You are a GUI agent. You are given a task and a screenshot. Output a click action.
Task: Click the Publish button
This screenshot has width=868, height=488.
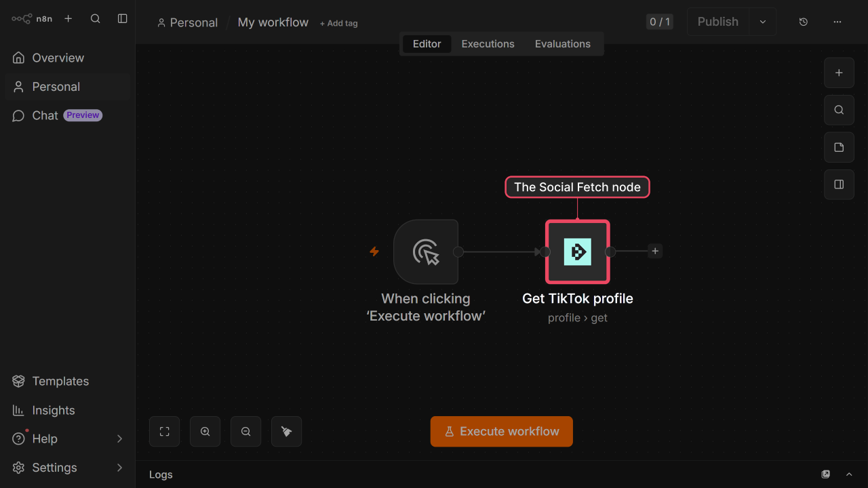click(x=718, y=22)
